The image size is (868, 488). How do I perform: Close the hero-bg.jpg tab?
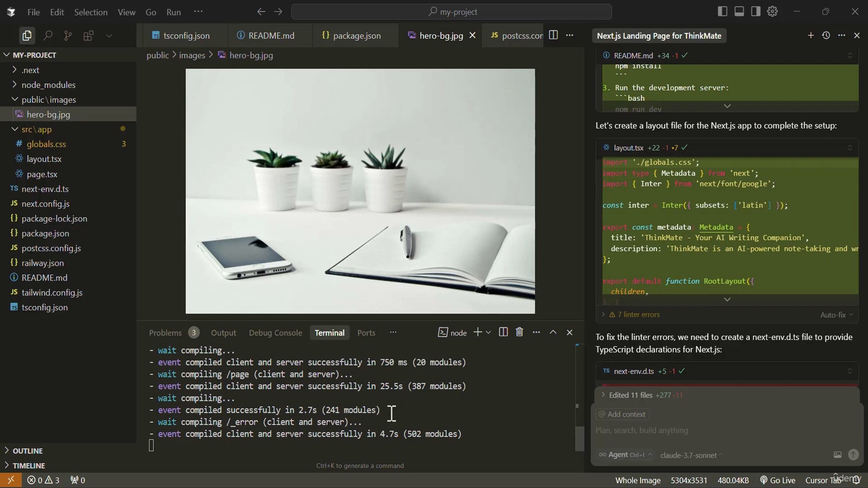coord(472,35)
